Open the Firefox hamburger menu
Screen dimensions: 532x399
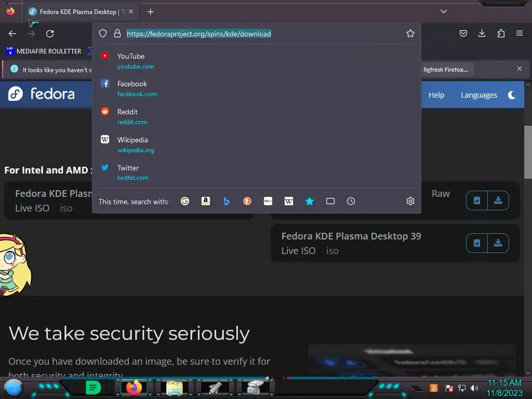tap(519, 33)
